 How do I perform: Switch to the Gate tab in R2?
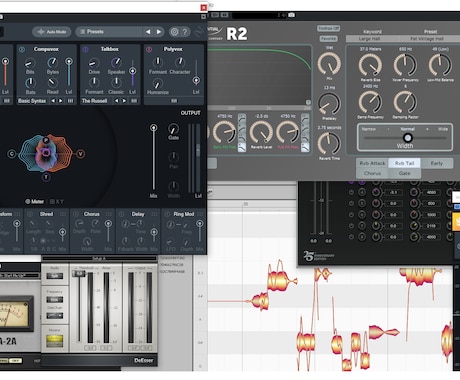click(404, 173)
